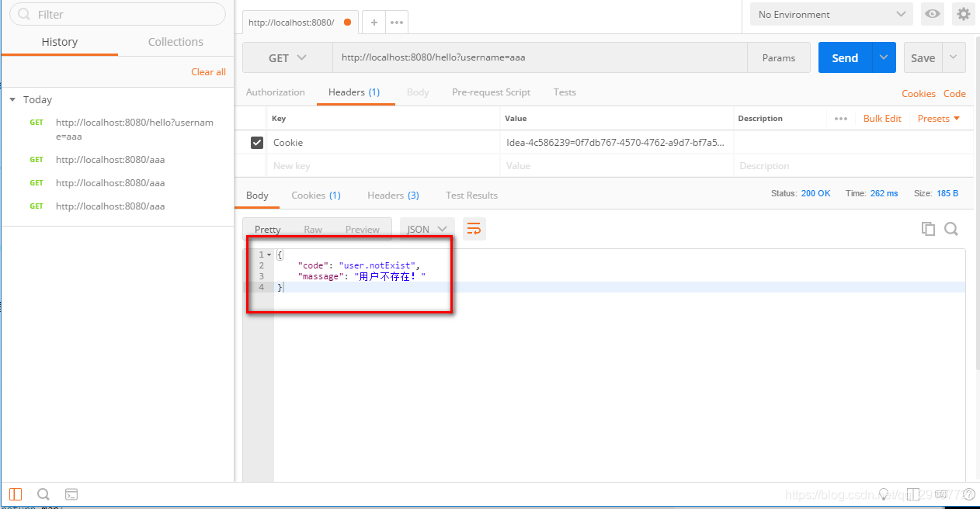Open Find magnifier in bottom bar

point(43,494)
